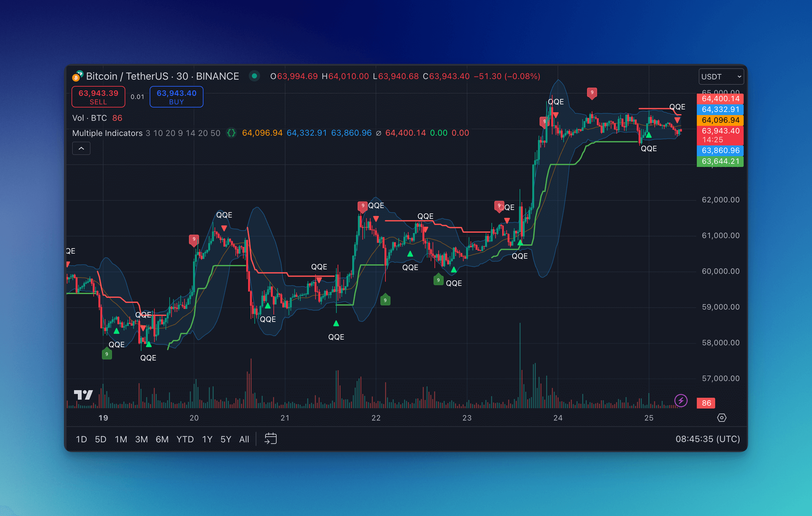Collapse the indicator legend chevron
This screenshot has height=516, width=812.
(x=81, y=149)
